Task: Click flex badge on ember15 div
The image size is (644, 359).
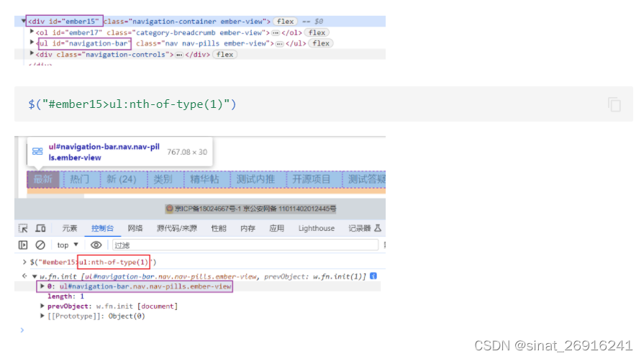Action: pyautogui.click(x=285, y=22)
